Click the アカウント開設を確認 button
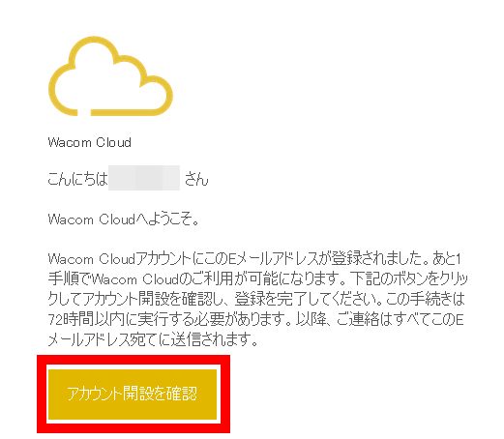 [x=133, y=395]
